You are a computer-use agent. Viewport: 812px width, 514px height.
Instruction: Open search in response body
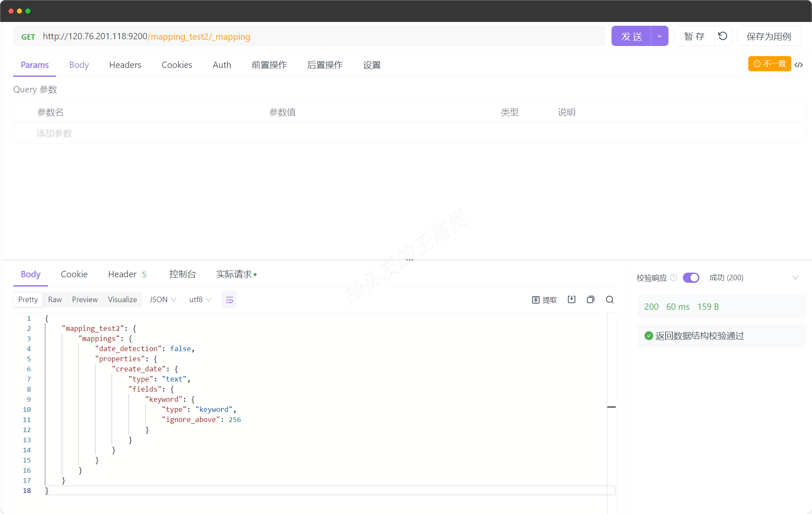coord(610,299)
